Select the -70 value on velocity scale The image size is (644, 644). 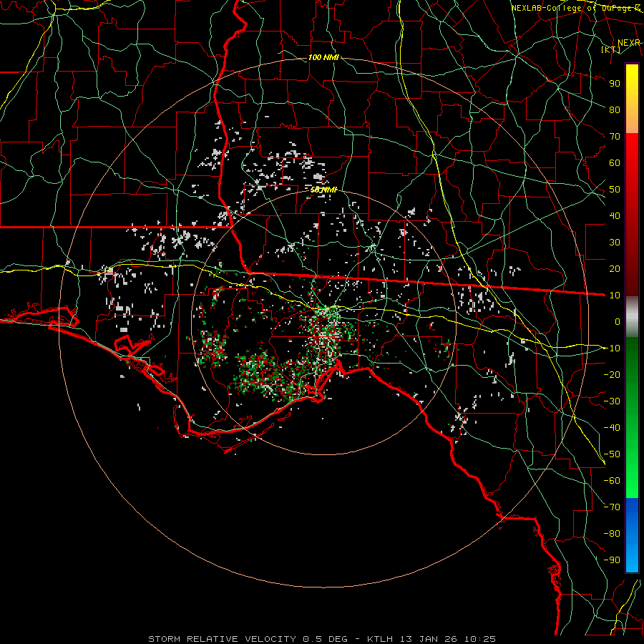[612, 507]
